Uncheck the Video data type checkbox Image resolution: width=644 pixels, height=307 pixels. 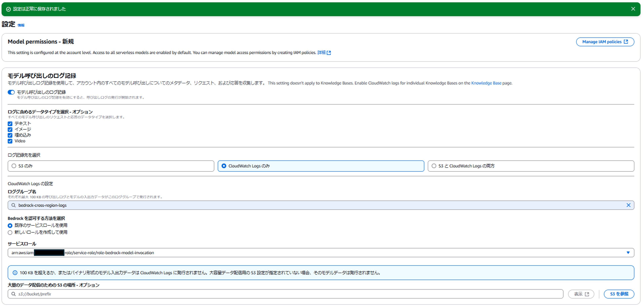coord(10,141)
